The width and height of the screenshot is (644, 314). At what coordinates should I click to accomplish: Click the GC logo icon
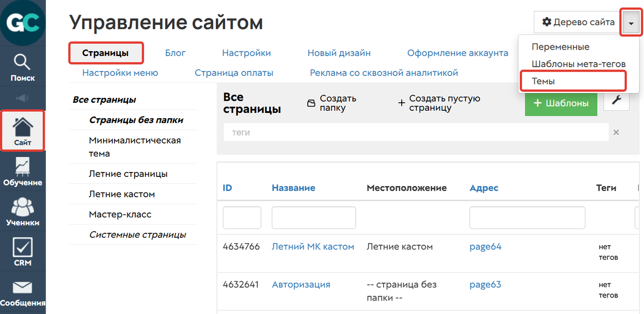[x=23, y=23]
